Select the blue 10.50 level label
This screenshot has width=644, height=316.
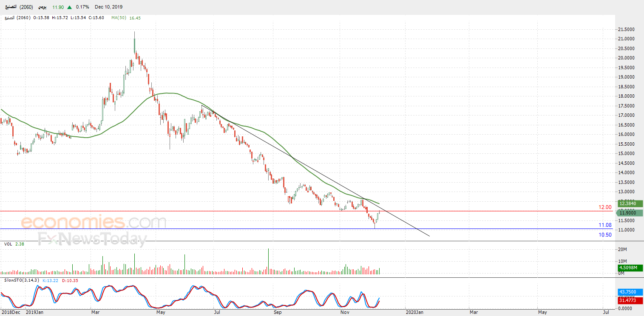(x=605, y=235)
